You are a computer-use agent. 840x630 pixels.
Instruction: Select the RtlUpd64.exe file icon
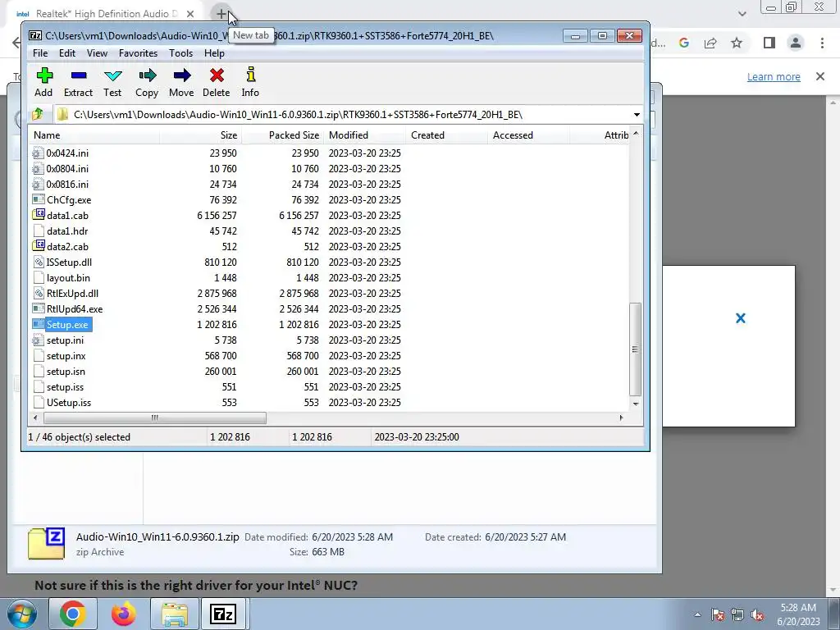point(38,308)
